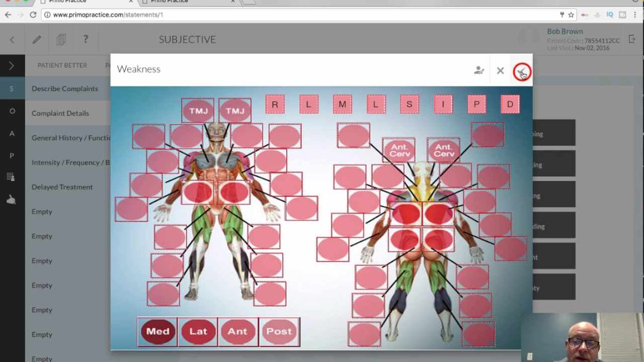Toggle the Ant position button
This screenshot has width=644, height=362.
(238, 331)
